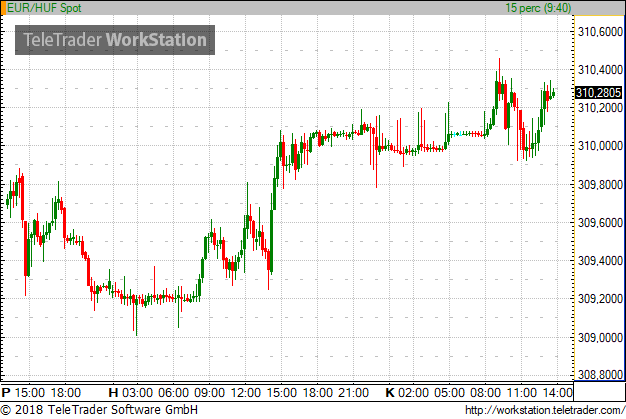
Task: Click the 310,4000 price axis label
Action: pos(600,70)
